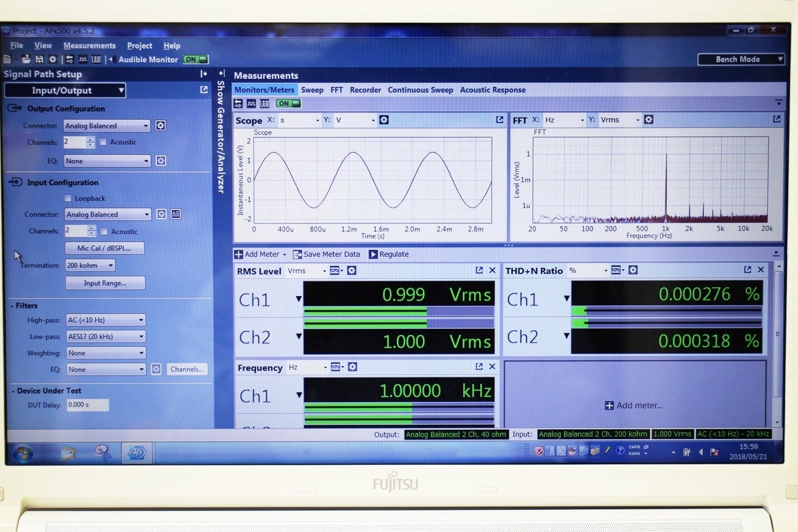798x532 pixels.
Task: Open Scope graph settings gear
Action: coord(384,120)
